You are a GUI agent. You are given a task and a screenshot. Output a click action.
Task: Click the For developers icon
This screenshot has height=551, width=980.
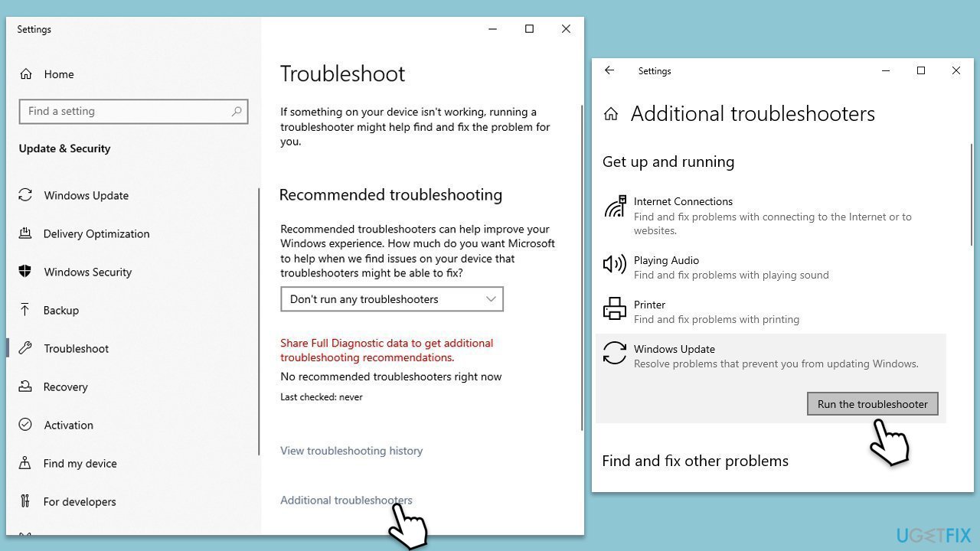(25, 501)
